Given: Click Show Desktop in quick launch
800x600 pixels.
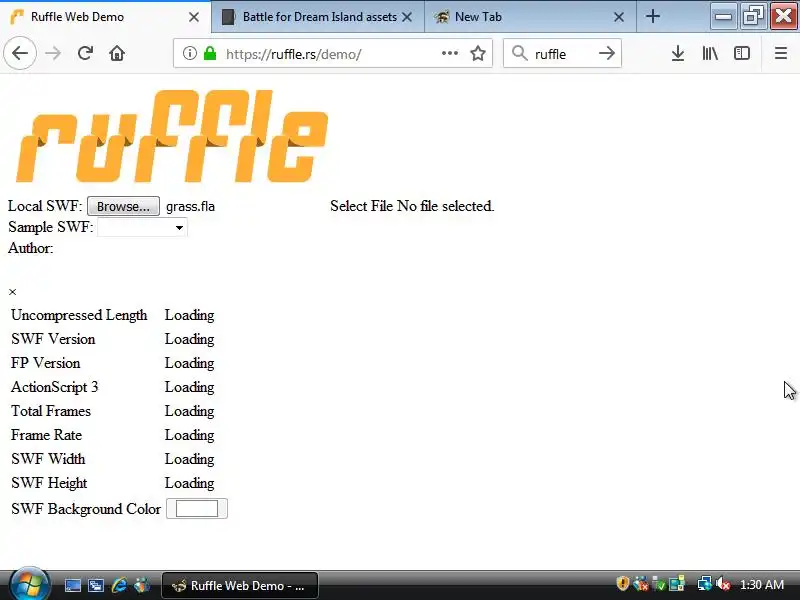Looking at the screenshot, I should point(73,585).
